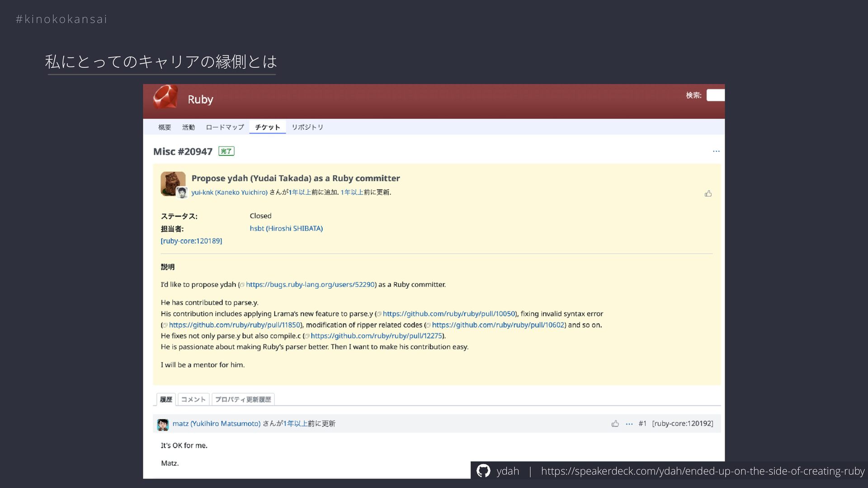Open the 活動 tab
The image size is (868, 488).
pyautogui.click(x=189, y=127)
